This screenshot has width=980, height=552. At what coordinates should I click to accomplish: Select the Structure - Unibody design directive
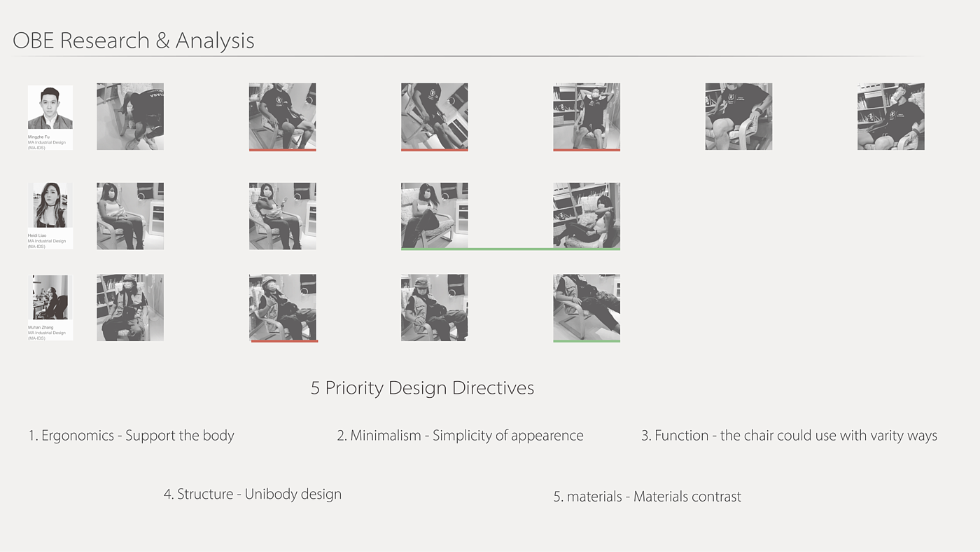(253, 495)
